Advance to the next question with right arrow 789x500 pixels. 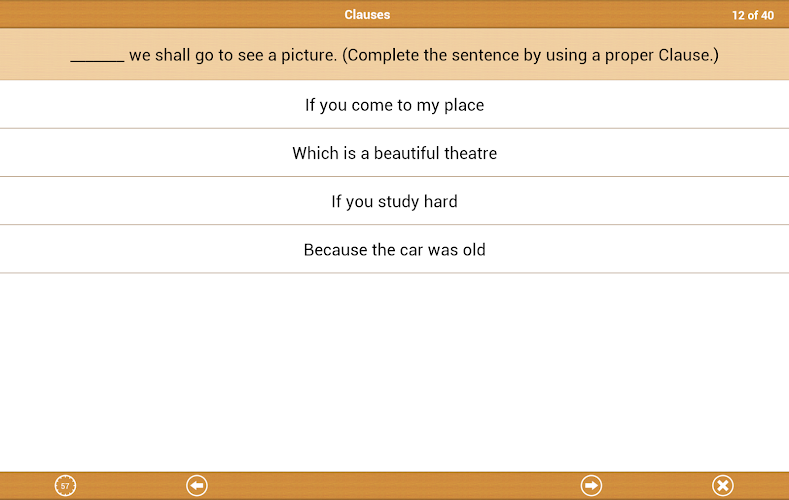pyautogui.click(x=592, y=486)
